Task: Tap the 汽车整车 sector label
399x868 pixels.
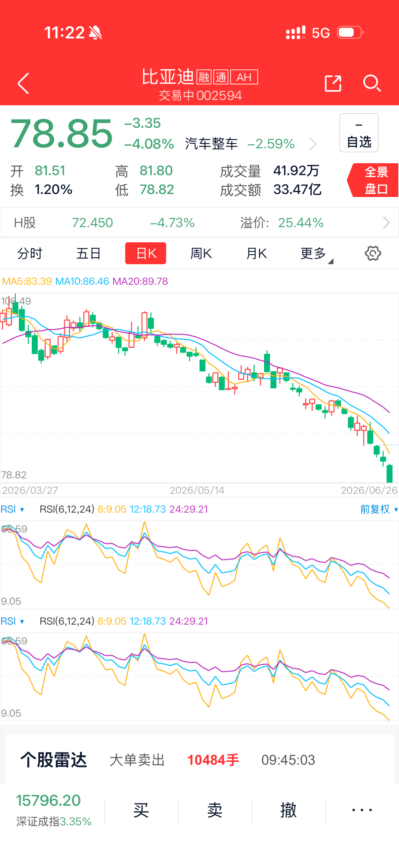Action: tap(211, 144)
